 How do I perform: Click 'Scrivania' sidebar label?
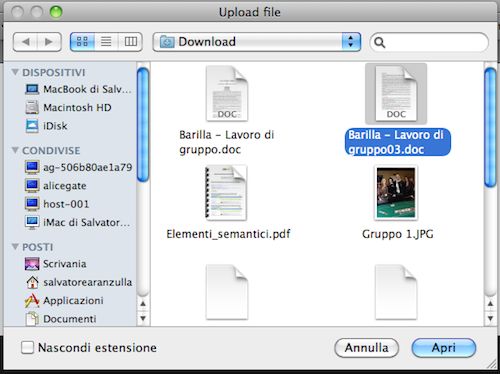tap(65, 264)
